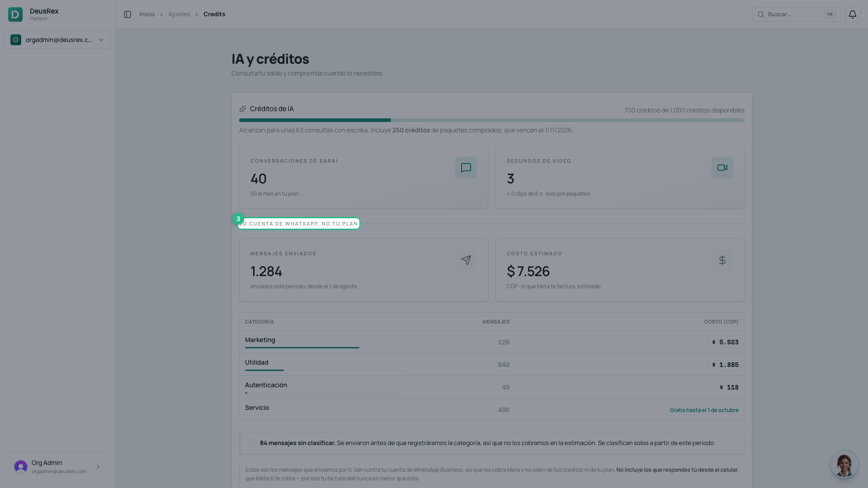The height and width of the screenshot is (488, 868).
Task: Click '700 créditos de 1.000 créditos disponibles'
Action: 684,110
